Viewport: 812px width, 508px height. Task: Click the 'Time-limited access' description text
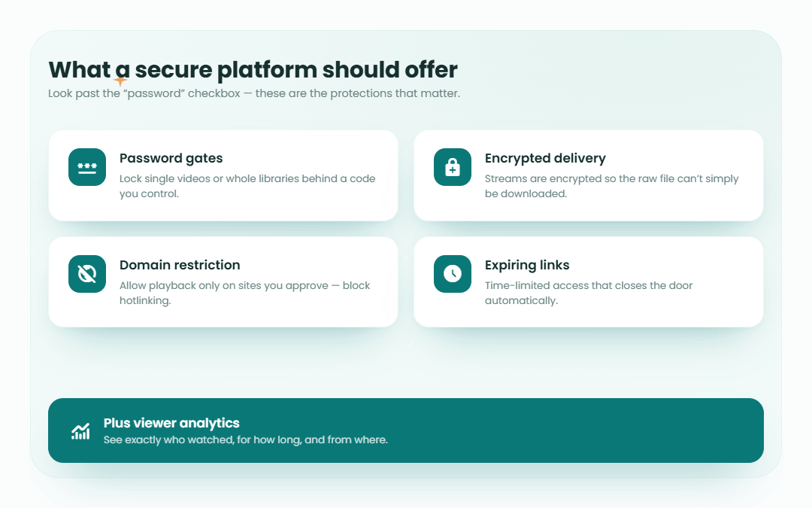coord(588,293)
